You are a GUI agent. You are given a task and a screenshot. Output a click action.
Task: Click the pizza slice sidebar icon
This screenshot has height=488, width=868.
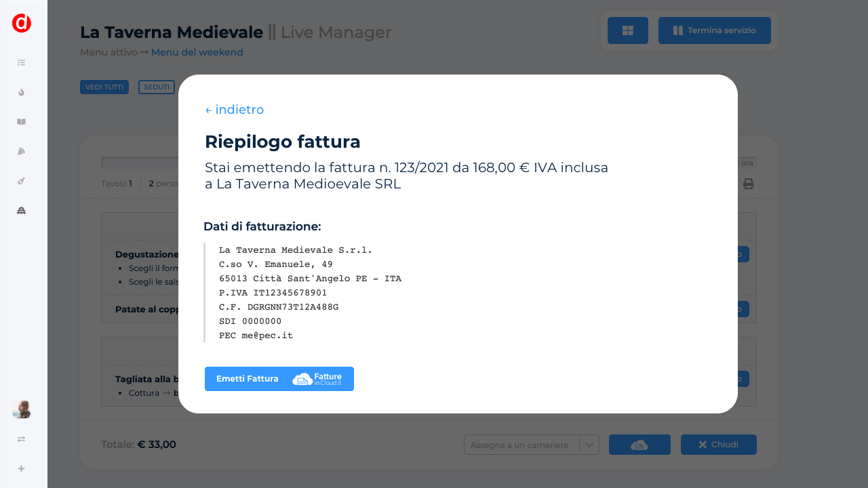tap(22, 151)
